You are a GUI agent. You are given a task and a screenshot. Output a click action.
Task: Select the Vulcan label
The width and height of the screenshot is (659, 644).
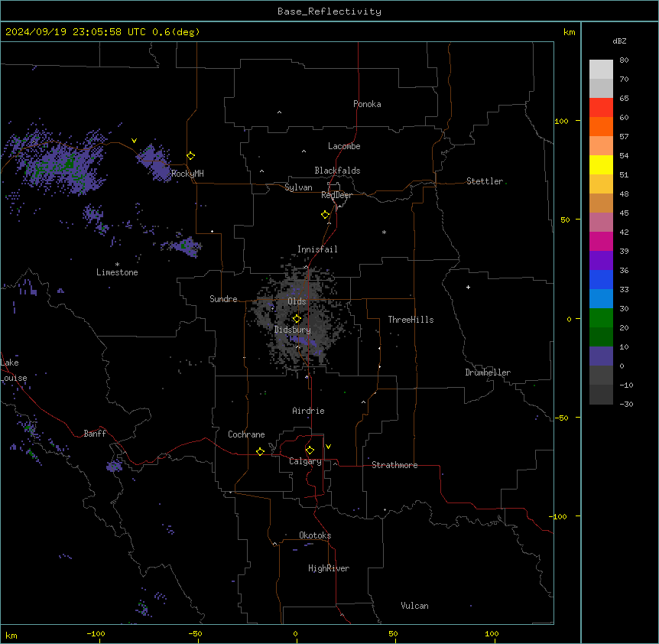pyautogui.click(x=415, y=606)
